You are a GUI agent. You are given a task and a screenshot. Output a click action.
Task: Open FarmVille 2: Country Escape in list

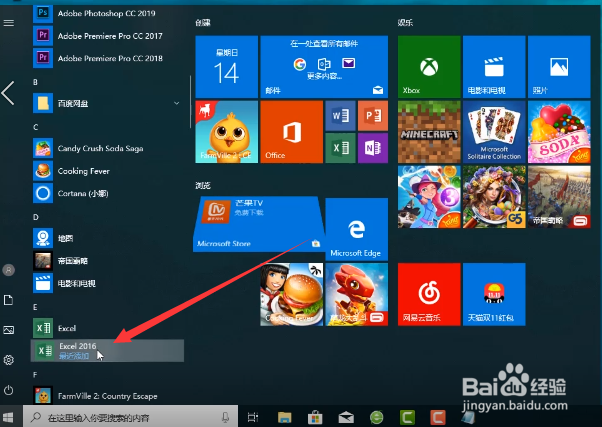tap(108, 396)
